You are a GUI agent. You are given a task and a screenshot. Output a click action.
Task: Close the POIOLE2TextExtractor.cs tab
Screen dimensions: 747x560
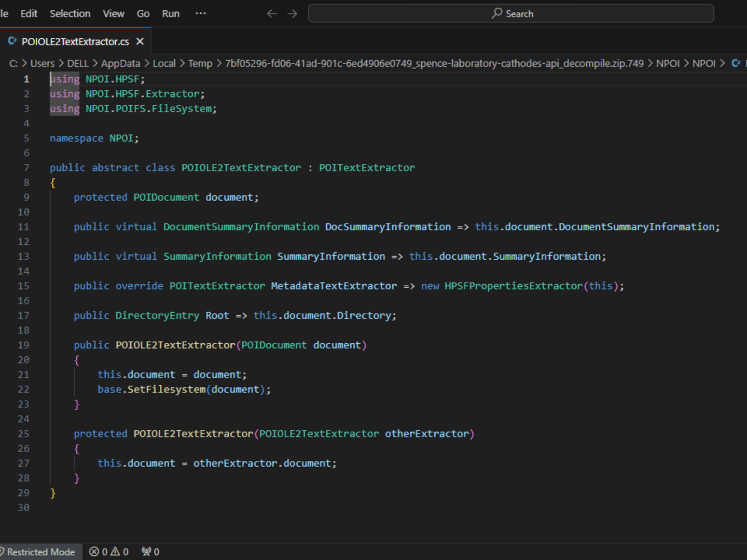[140, 41]
